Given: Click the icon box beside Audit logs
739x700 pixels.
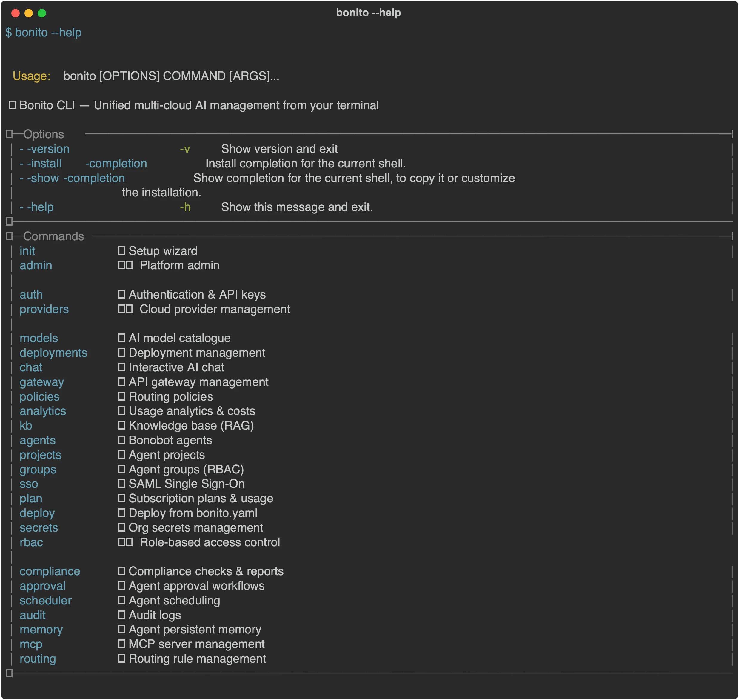Looking at the screenshot, I should click(121, 615).
